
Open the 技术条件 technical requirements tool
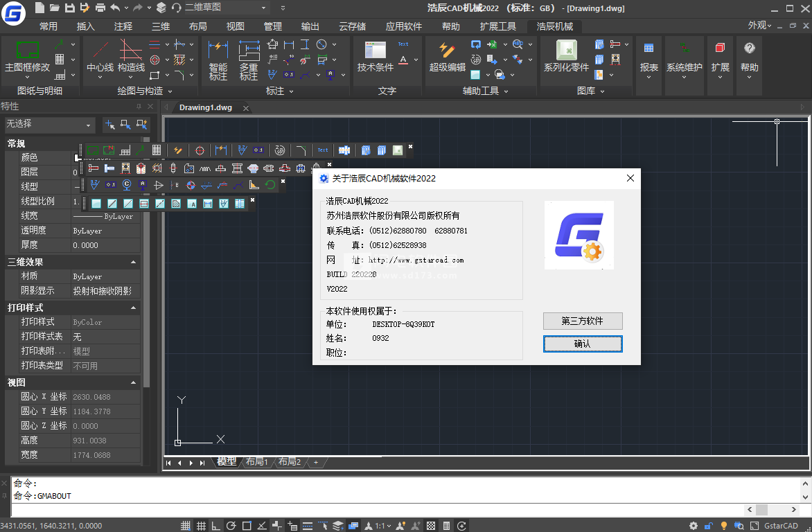coord(375,51)
